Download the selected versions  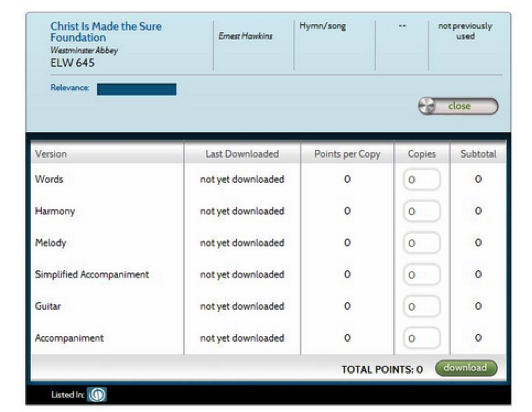[x=466, y=368]
